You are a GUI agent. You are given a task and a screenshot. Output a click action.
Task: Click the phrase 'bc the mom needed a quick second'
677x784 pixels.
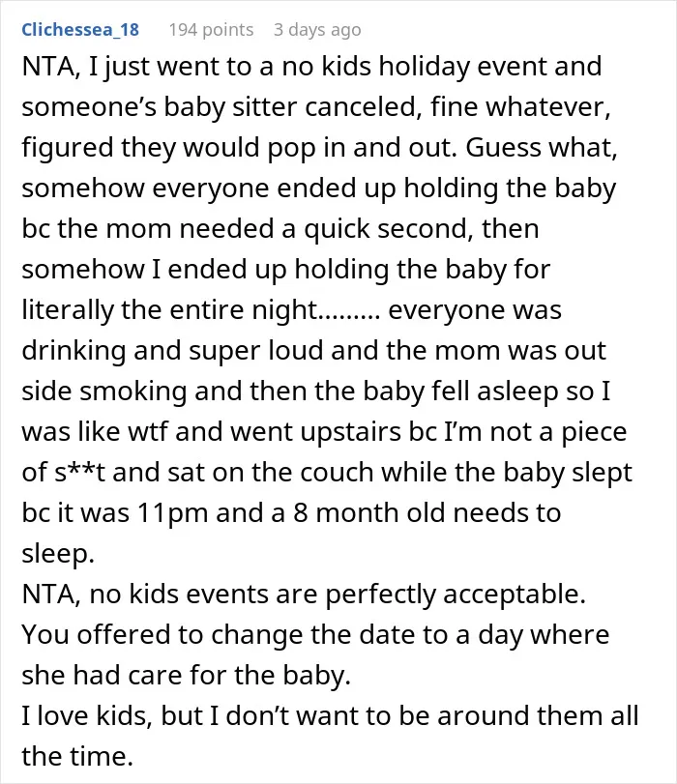coord(248,228)
